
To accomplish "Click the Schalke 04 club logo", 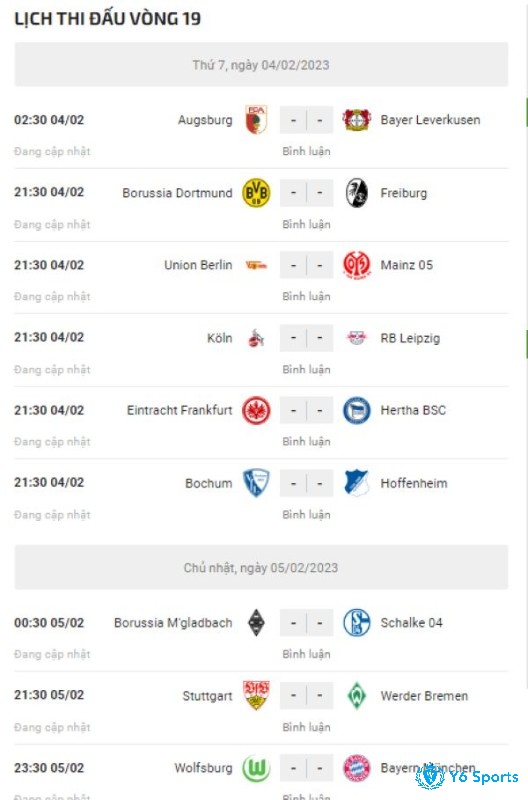I will point(356,623).
